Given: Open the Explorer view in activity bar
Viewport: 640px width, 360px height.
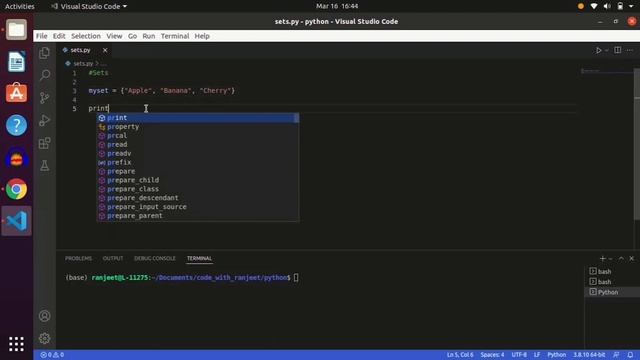Looking at the screenshot, I should tap(44, 53).
